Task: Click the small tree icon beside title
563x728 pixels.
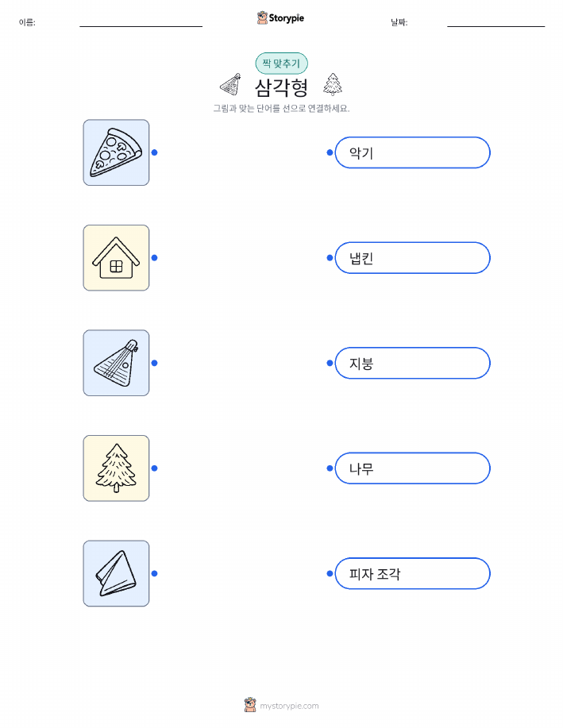Action: pyautogui.click(x=333, y=84)
